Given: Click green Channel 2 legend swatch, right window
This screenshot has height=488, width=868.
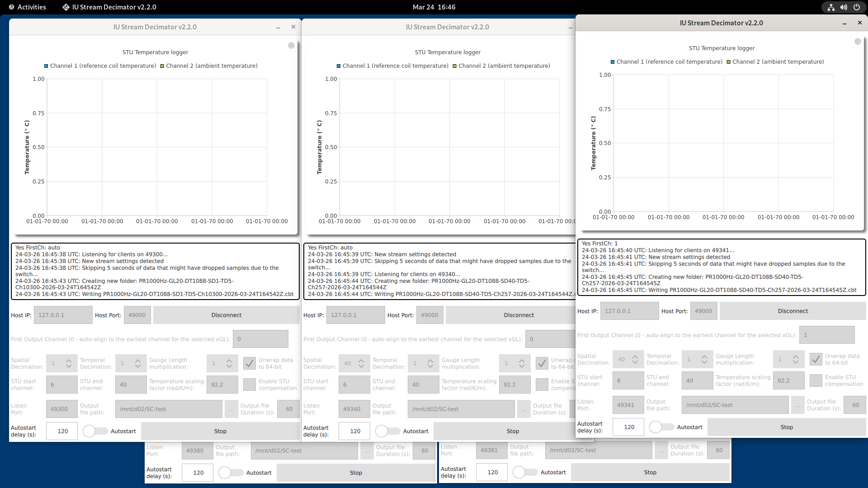Looking at the screenshot, I should click(728, 62).
